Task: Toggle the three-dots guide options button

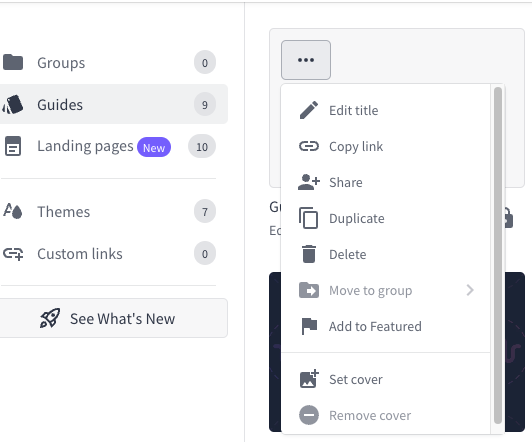Action: pyautogui.click(x=306, y=60)
